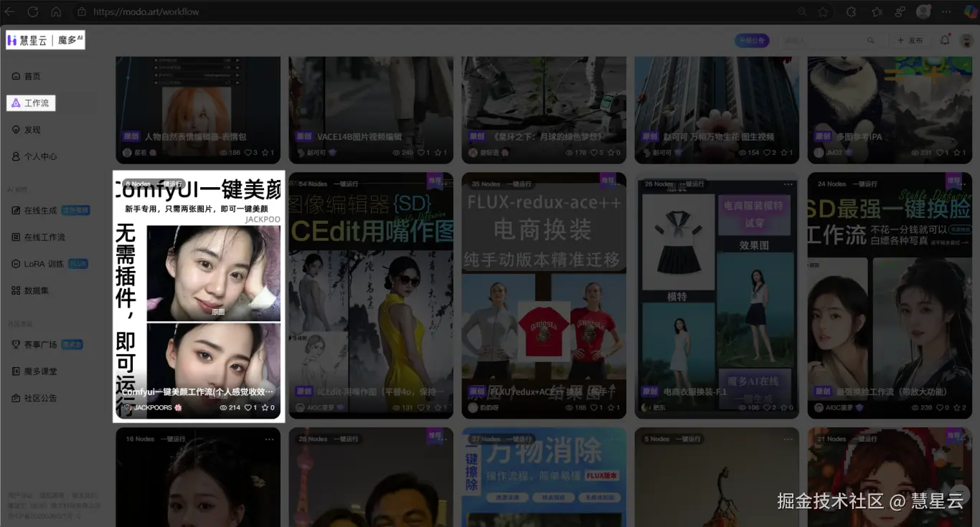Click the LoRA 训练 hexagon icon
The width and height of the screenshot is (980, 527).
(16, 264)
